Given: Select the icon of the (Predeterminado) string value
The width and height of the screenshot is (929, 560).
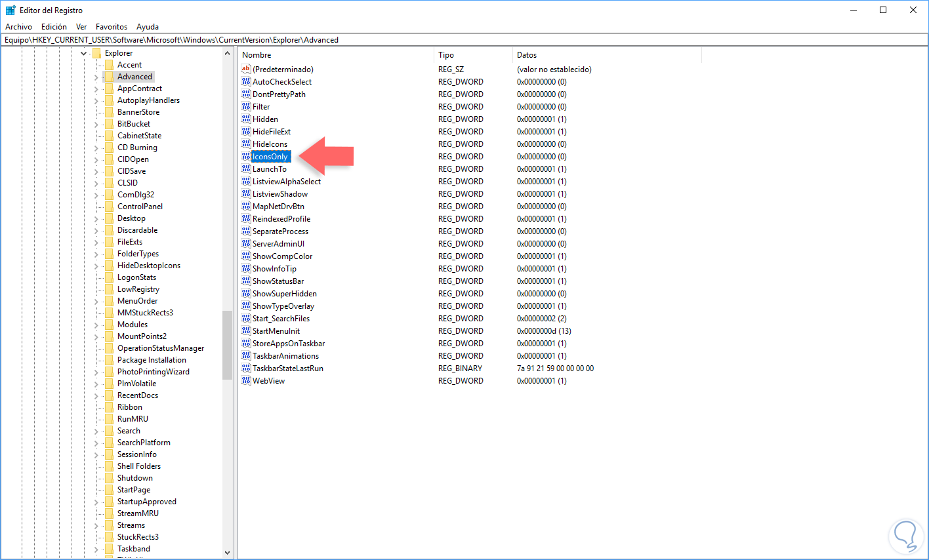Looking at the screenshot, I should click(246, 69).
